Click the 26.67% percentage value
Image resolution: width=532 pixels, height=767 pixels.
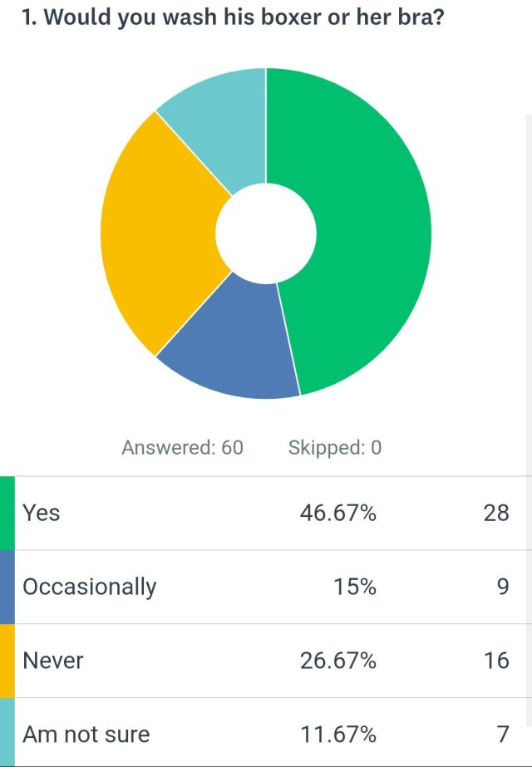click(337, 661)
